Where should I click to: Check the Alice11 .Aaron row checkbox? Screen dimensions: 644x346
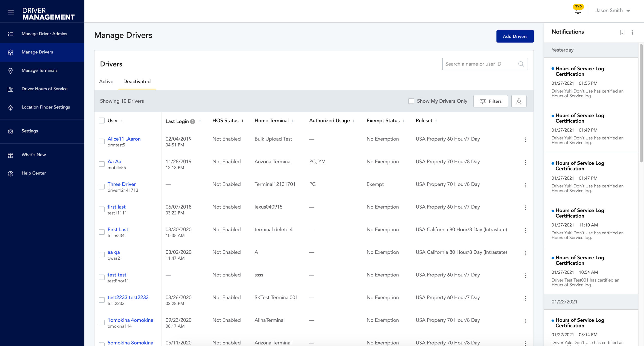click(102, 141)
